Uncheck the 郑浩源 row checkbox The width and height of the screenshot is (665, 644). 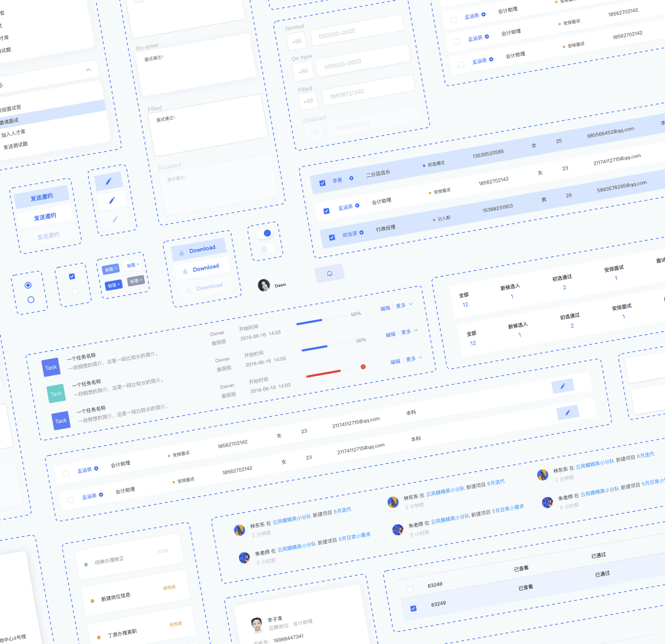pyautogui.click(x=332, y=237)
